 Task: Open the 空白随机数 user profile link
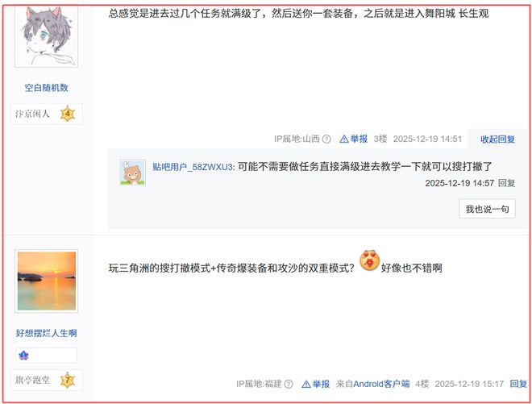tap(47, 88)
